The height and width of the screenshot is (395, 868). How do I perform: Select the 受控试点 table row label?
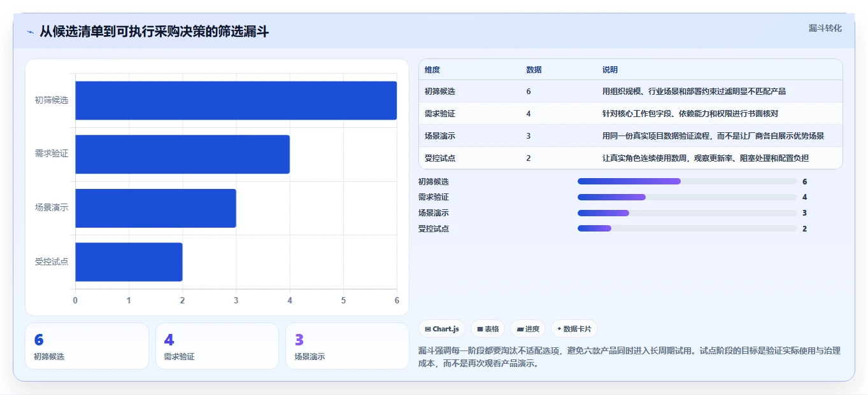[x=440, y=158]
